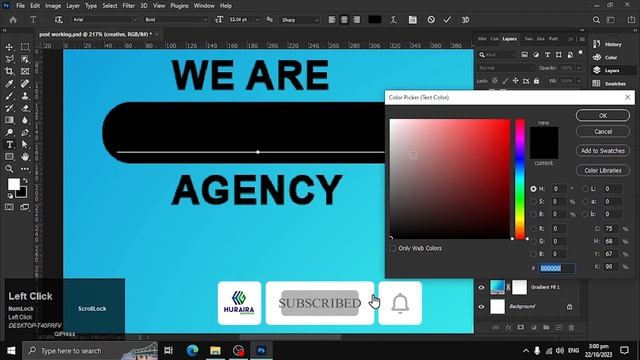Open the font size dropdown
640x360 pixels.
tap(256, 20)
